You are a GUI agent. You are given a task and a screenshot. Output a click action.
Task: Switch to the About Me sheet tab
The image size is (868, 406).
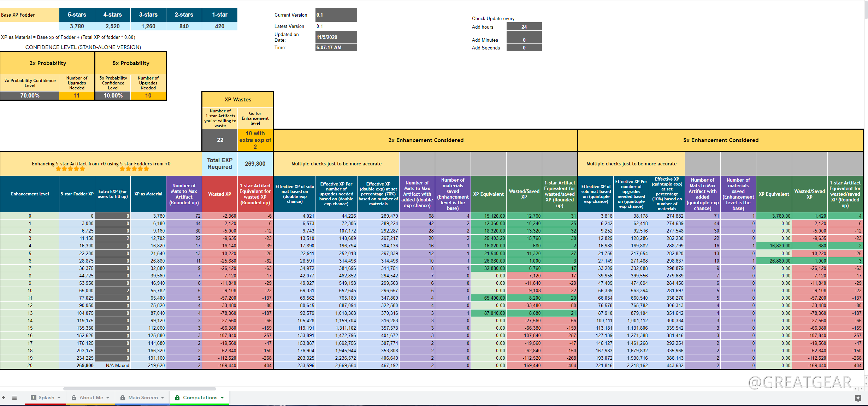click(x=91, y=398)
